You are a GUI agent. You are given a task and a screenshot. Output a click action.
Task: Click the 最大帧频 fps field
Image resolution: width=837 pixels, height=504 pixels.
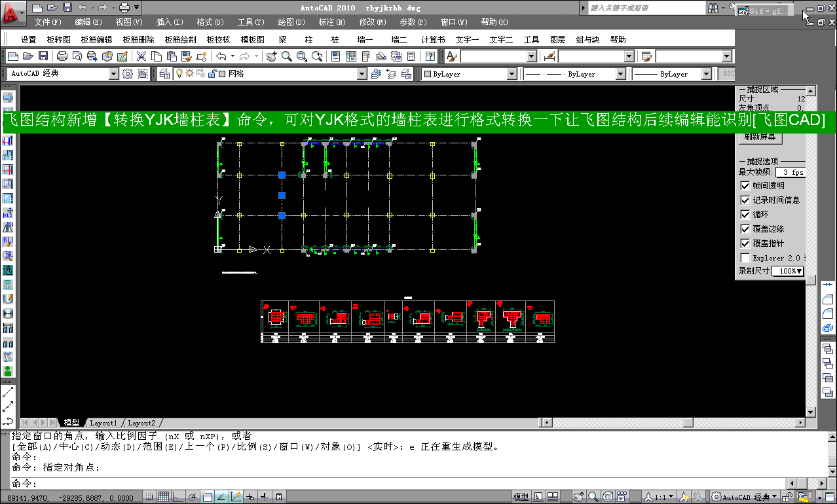tap(791, 172)
